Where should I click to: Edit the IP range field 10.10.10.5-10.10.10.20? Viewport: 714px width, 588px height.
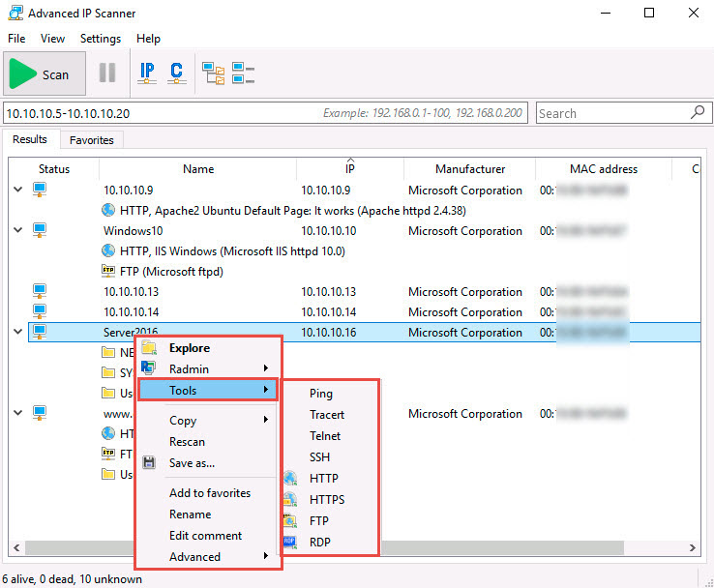pyautogui.click(x=265, y=113)
